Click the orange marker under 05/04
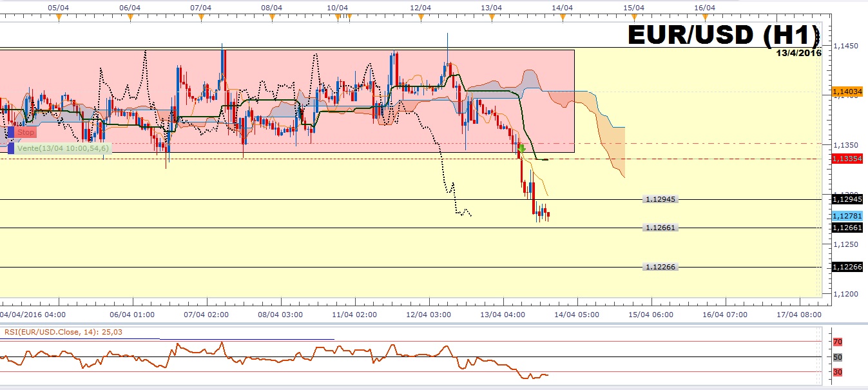This screenshot has width=868, height=390. [x=59, y=17]
